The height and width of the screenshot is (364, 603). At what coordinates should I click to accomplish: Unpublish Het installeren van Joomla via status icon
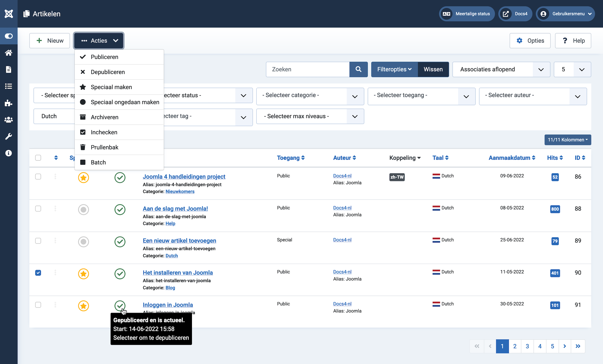tap(120, 274)
